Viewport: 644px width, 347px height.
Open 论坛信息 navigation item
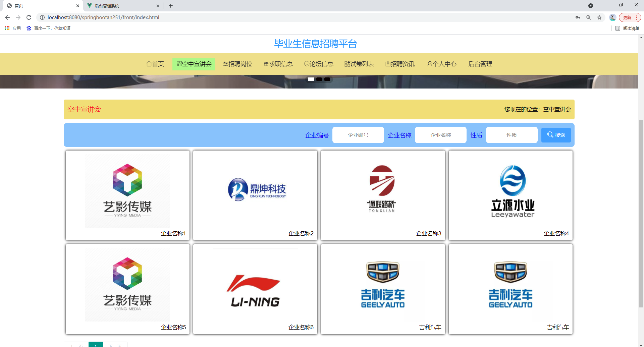(319, 64)
